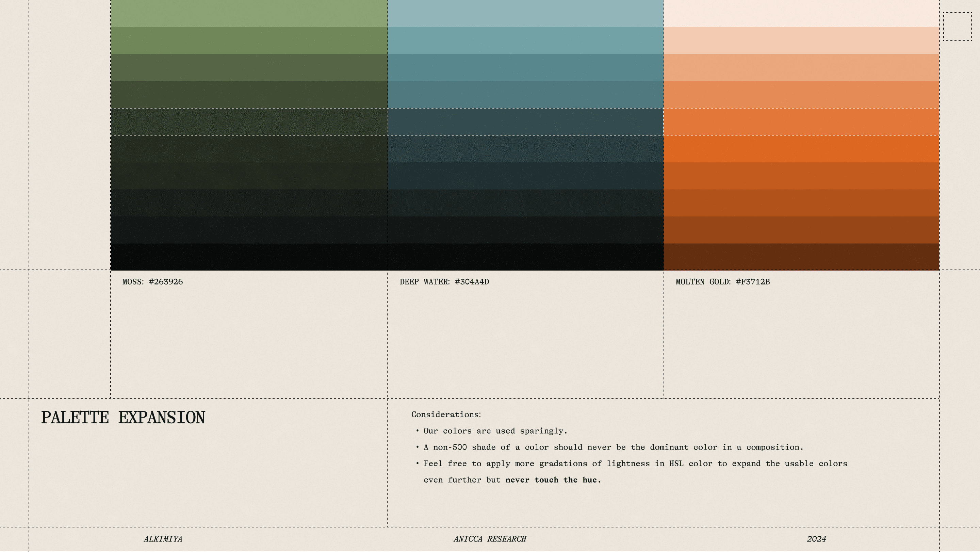Click the empty dashed square at top right
This screenshot has height=552, width=980.
[957, 26]
